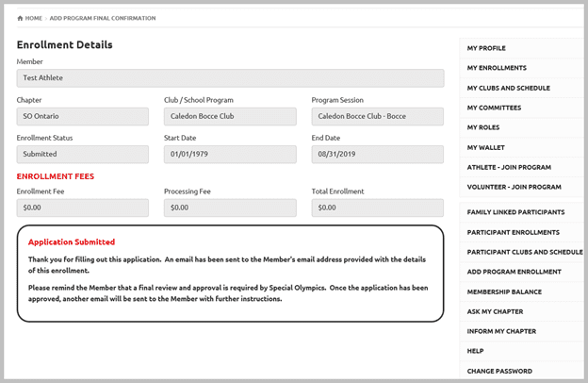Click the Enrollment Fee field
The height and width of the screenshot is (383, 588).
[83, 208]
